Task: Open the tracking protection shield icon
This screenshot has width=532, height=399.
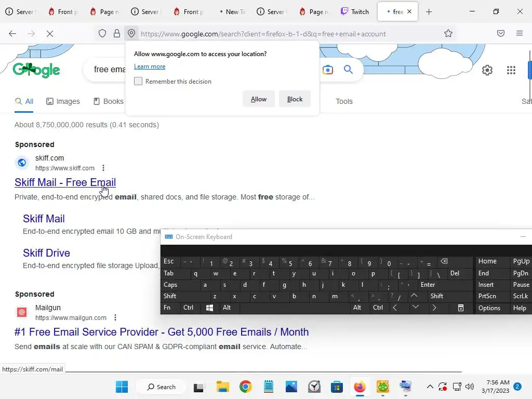Action: [102, 34]
